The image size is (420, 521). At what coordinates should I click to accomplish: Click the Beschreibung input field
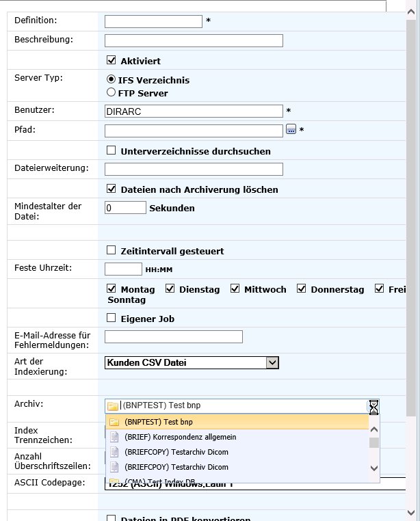[x=194, y=41]
